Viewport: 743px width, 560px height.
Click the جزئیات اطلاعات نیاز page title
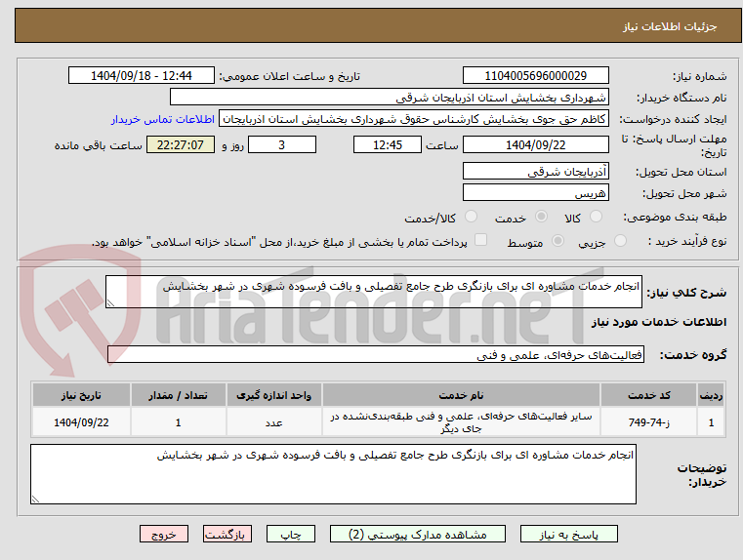(x=670, y=26)
